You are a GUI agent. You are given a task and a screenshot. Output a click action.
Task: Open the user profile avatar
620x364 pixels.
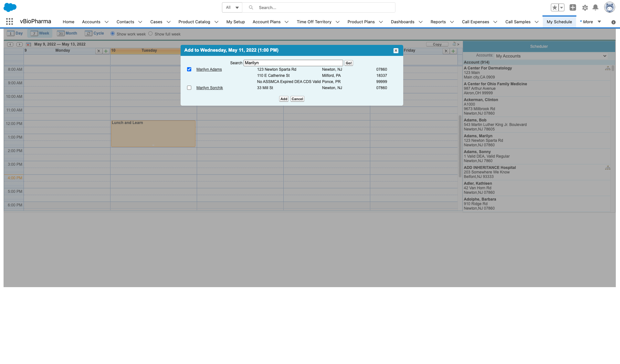click(609, 7)
